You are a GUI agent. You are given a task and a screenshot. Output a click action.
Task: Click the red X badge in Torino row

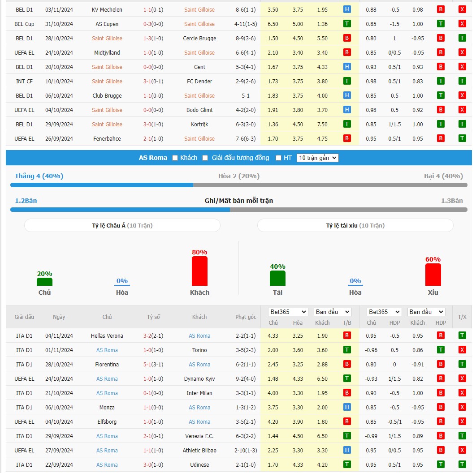tap(462, 350)
